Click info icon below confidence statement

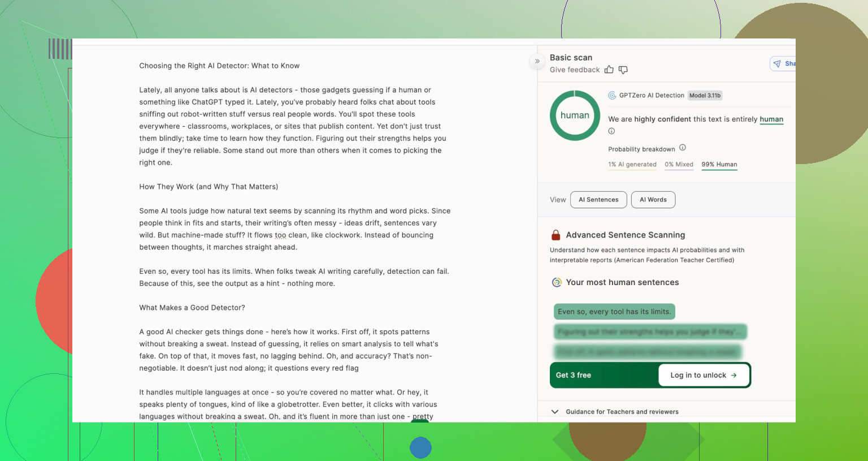pyautogui.click(x=611, y=131)
